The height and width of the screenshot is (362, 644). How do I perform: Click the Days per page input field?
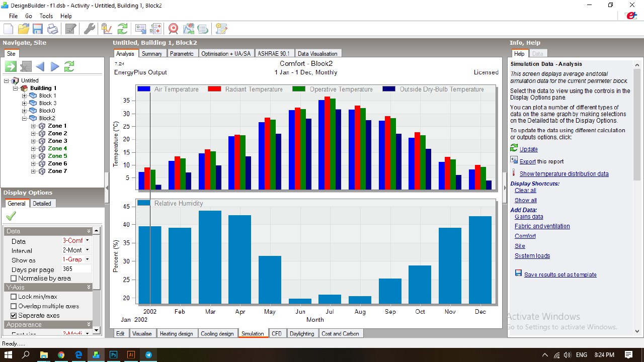click(x=76, y=269)
